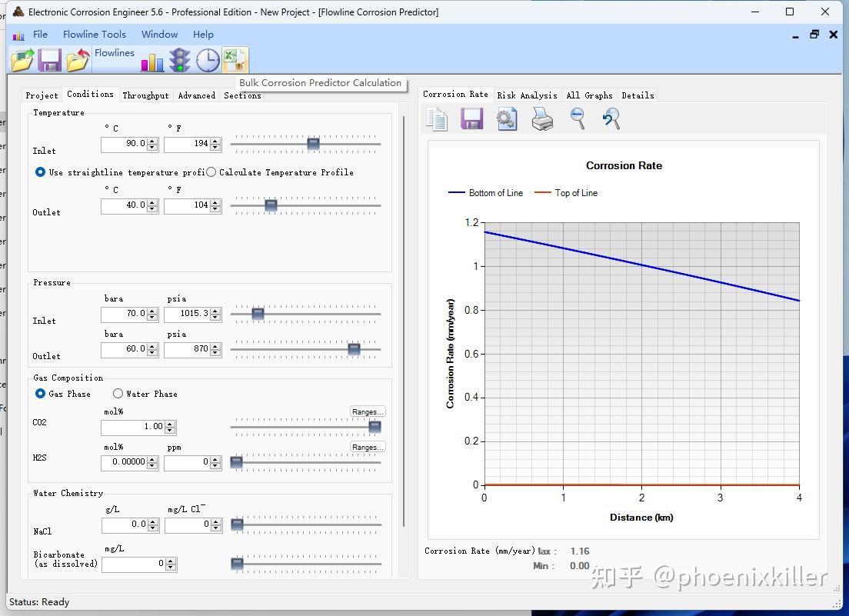The height and width of the screenshot is (616, 849).
Task: Click the NaCl mg/L Cl spinner
Action: (x=216, y=525)
